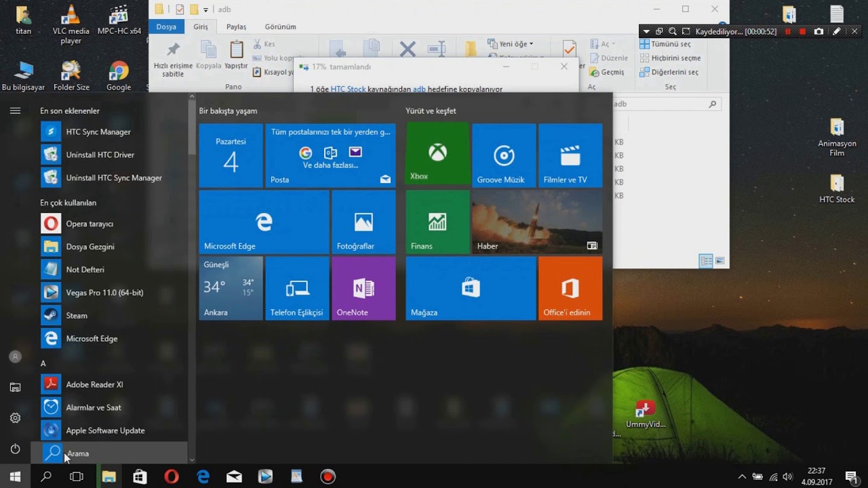Image resolution: width=868 pixels, height=488 pixels.
Task: Click the Opera icon on the taskbar
Action: coord(172,476)
